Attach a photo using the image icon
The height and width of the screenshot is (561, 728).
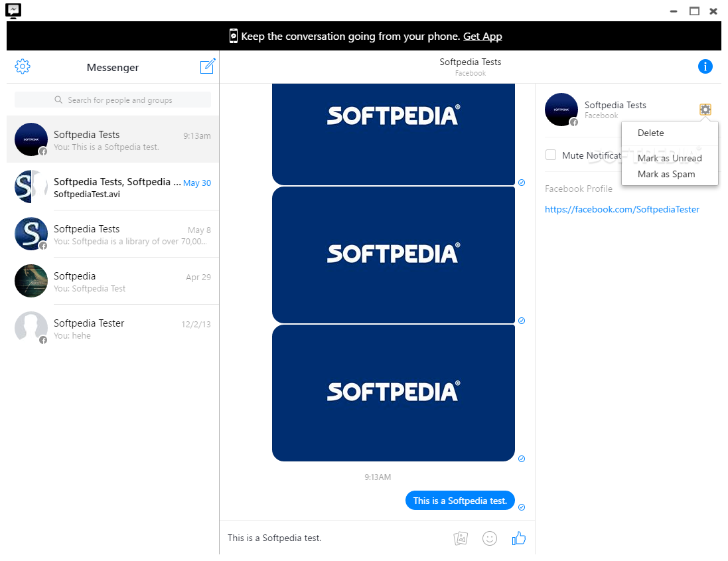(461, 538)
